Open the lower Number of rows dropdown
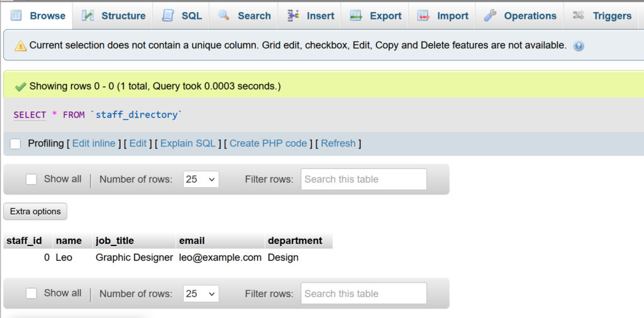 click(201, 293)
